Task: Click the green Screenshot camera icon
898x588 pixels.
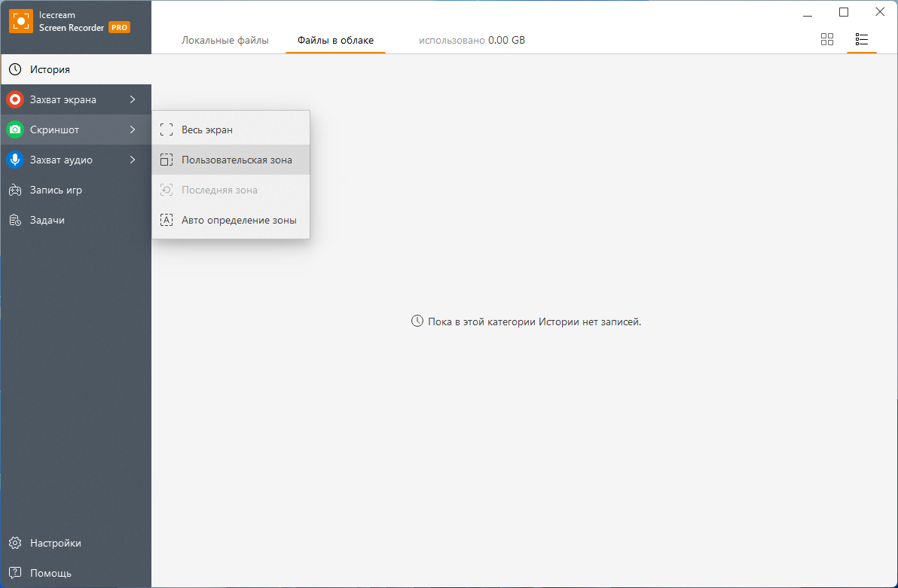Action: [15, 129]
